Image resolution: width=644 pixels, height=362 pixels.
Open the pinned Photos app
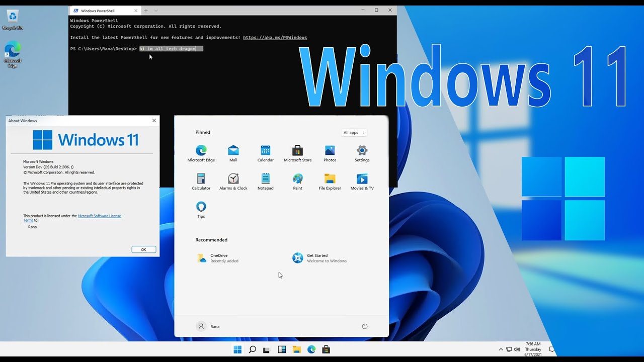tap(330, 153)
